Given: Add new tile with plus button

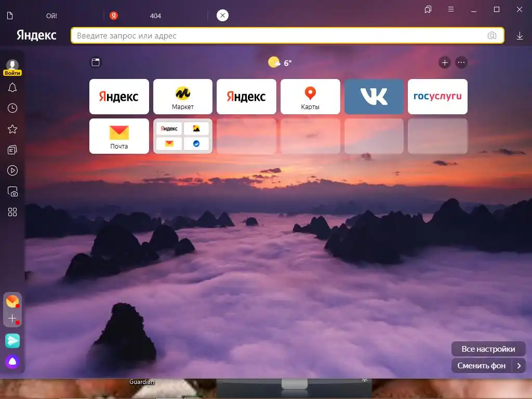Looking at the screenshot, I should 445,62.
